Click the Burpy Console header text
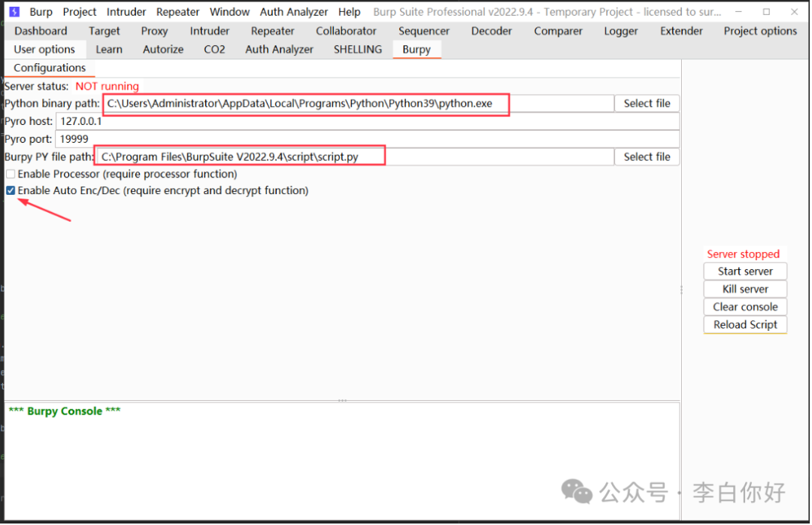The width and height of the screenshot is (812, 525). (65, 411)
